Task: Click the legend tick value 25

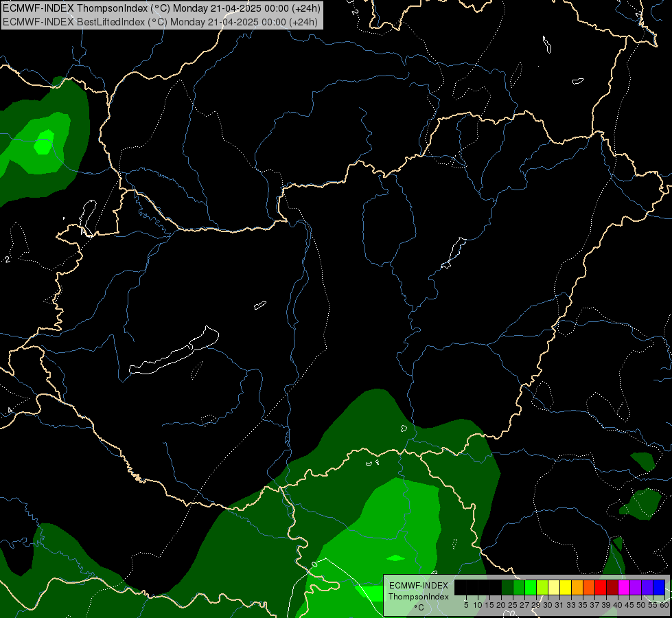Action: 513,605
